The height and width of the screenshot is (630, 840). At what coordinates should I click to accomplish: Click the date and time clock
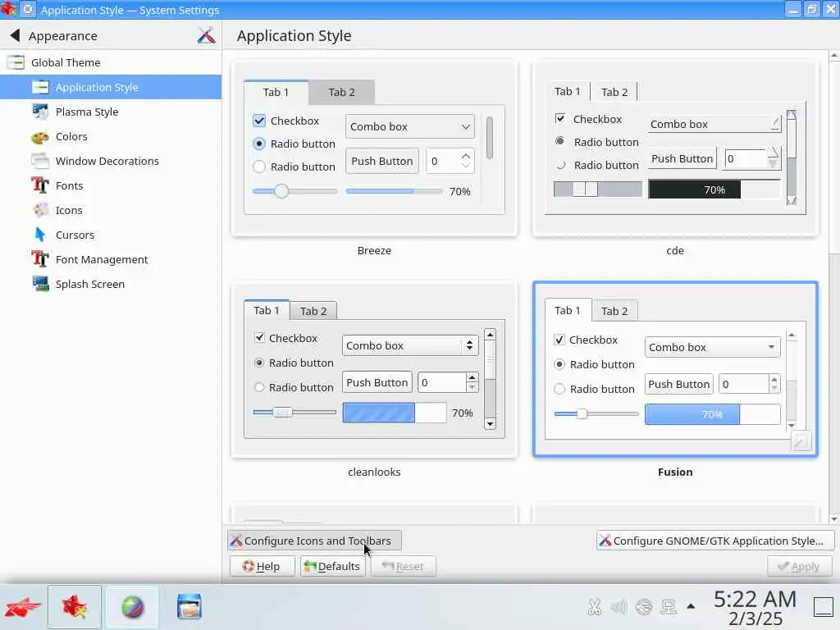point(755,608)
